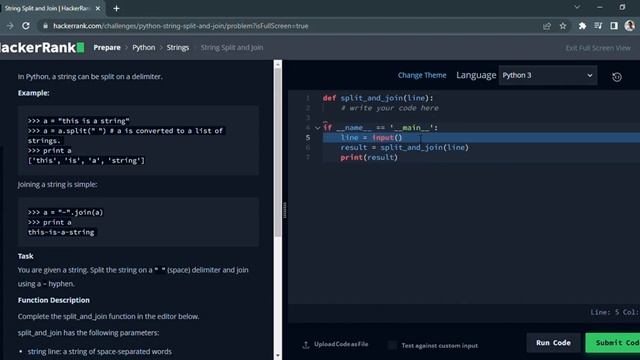Viewport: 640px width, 360px height.
Task: Click the 'Function Description' heading
Action: [53, 300]
